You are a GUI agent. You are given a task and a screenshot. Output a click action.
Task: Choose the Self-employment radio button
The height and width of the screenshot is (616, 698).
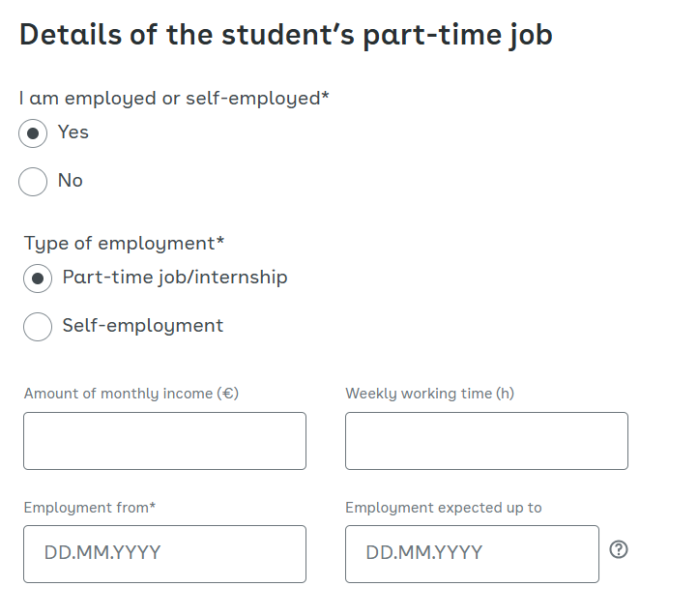point(38,327)
